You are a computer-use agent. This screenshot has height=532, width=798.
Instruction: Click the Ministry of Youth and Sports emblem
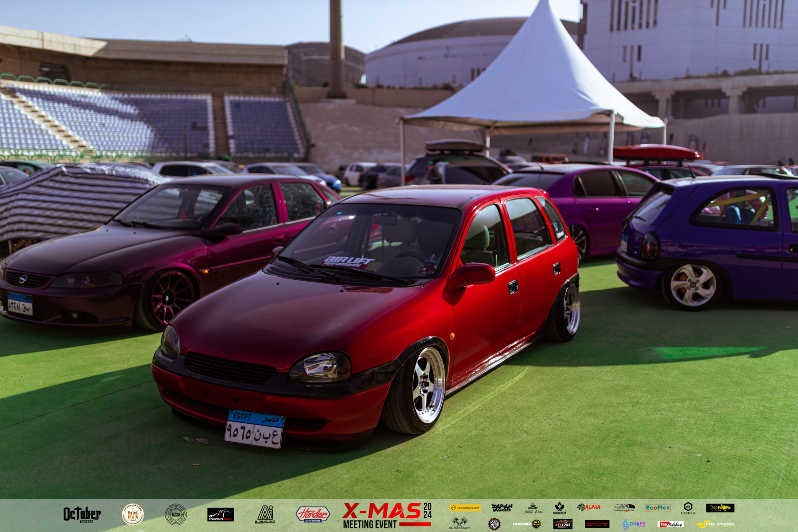coord(133,514)
